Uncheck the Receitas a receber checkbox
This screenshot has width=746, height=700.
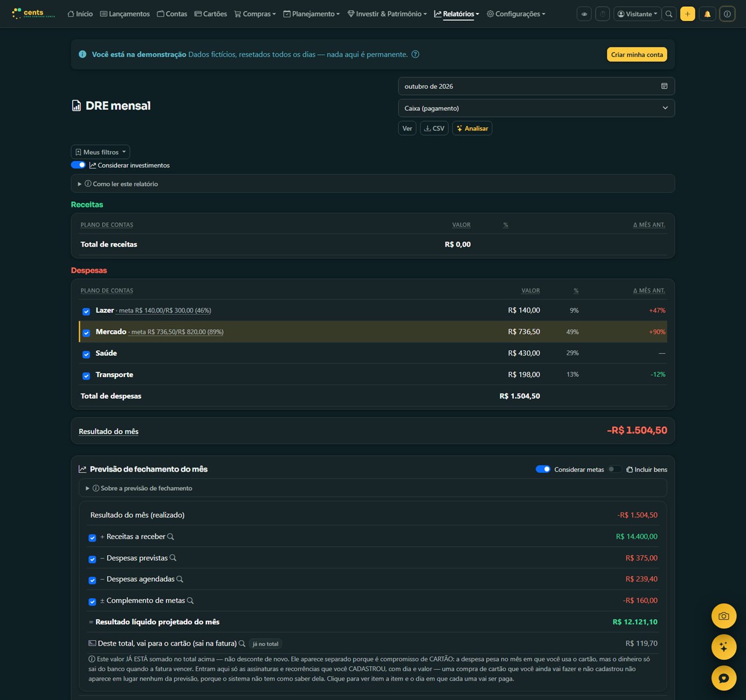coord(92,538)
